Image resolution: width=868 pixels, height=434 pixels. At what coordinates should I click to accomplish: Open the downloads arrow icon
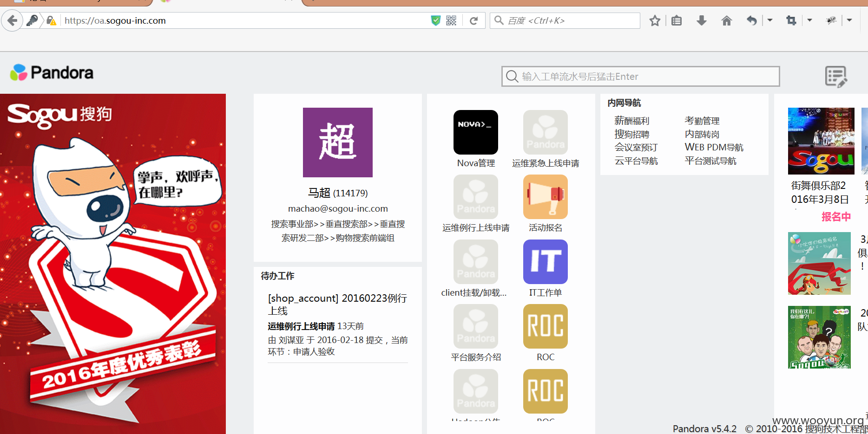point(702,20)
